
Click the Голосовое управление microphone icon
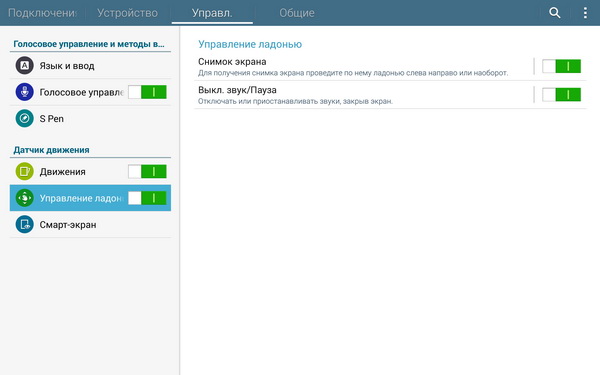[24, 92]
